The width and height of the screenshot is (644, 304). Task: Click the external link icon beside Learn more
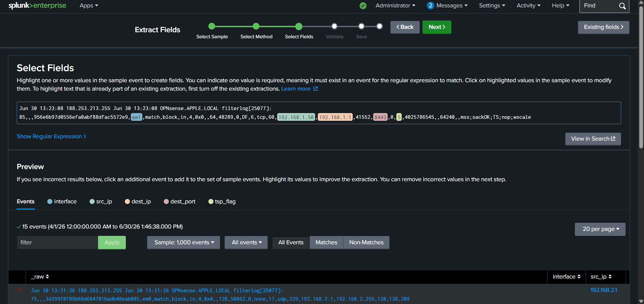tap(315, 89)
